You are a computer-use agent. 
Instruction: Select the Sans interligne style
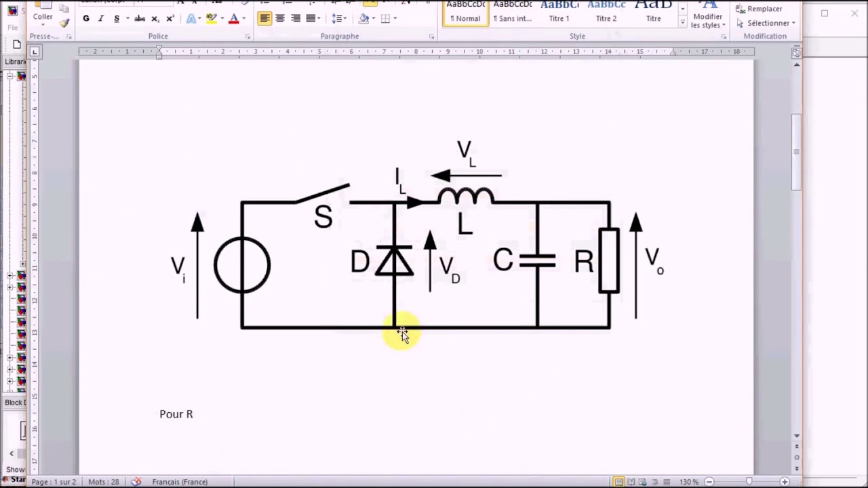[x=512, y=13]
